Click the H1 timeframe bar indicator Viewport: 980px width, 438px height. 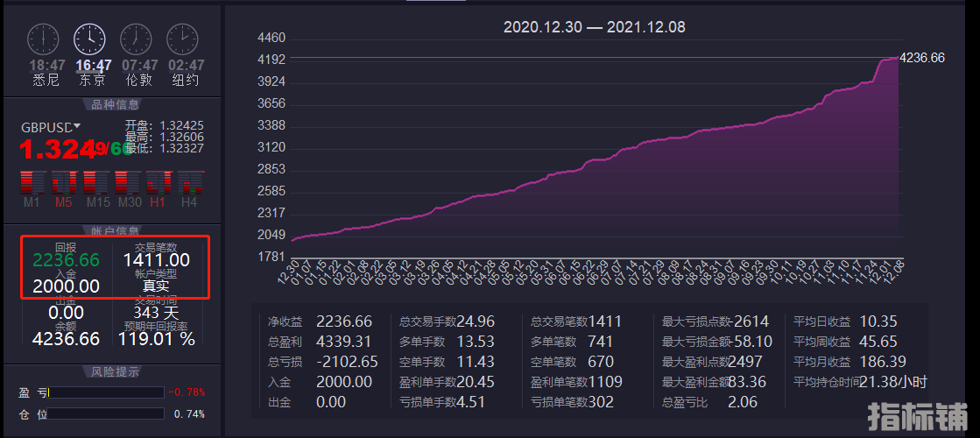159,183
